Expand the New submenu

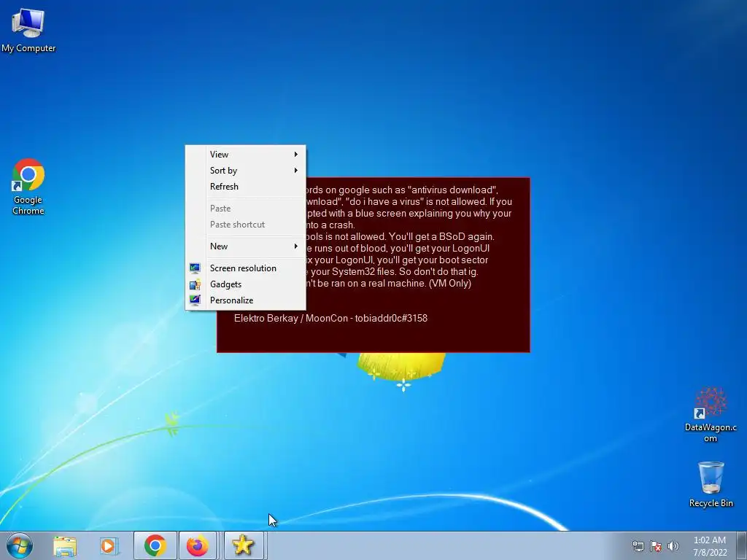pos(245,246)
